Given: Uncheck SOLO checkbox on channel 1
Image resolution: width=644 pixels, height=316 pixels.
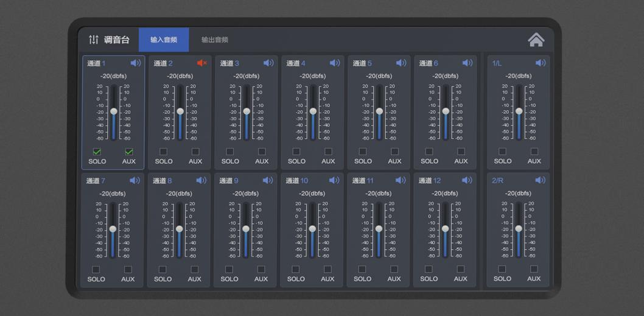Looking at the screenshot, I should (97, 152).
